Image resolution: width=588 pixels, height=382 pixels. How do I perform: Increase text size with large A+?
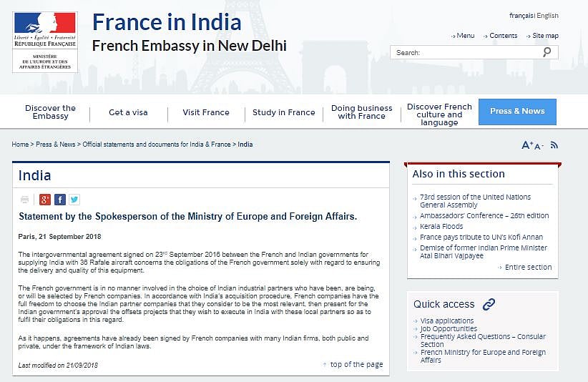pos(528,145)
